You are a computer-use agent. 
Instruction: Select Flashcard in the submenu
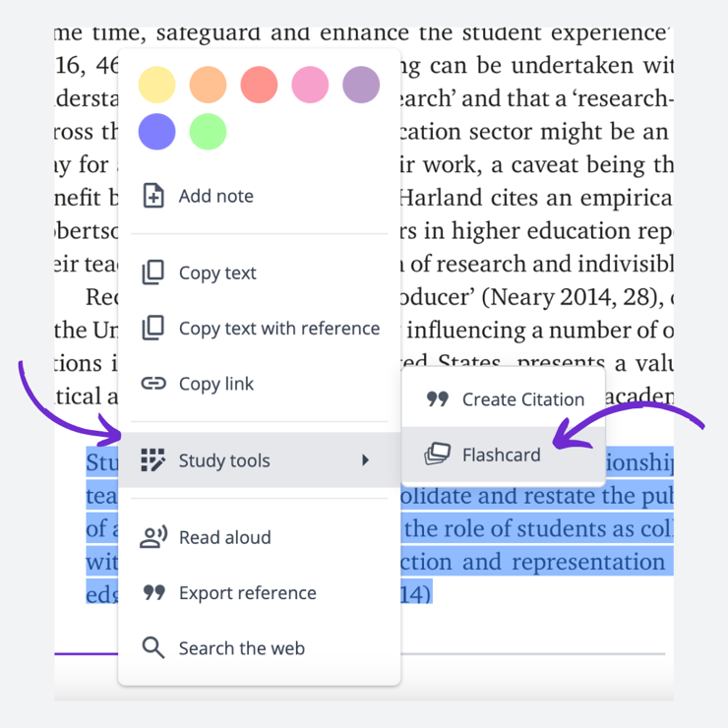click(x=504, y=455)
